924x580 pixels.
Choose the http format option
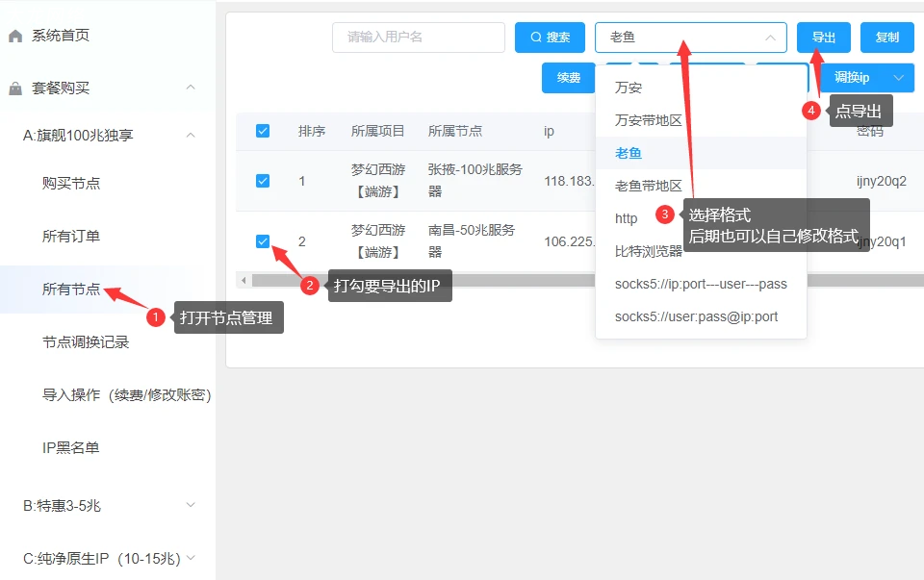coord(627,218)
